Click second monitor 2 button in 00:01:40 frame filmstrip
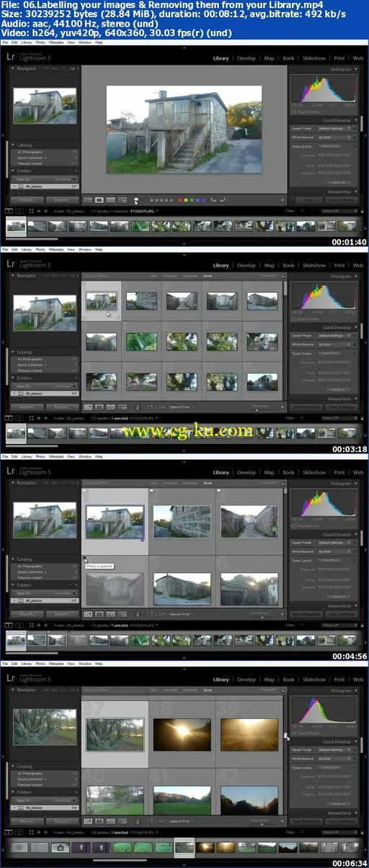The height and width of the screenshot is (868, 369). pos(19,212)
